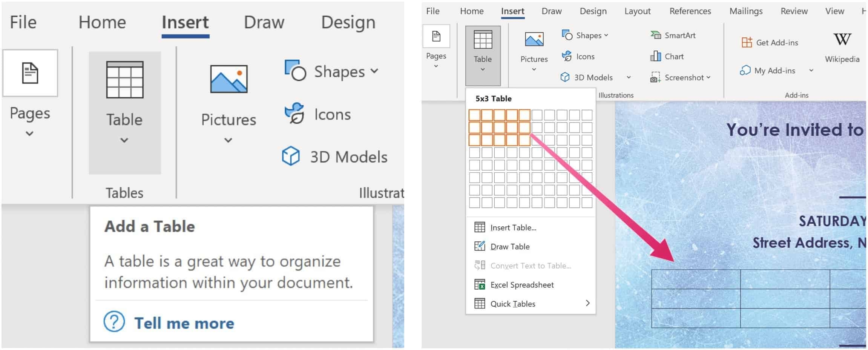Screen dimensions: 868x350
Task: Choose Insert Table... menu option
Action: click(531, 227)
